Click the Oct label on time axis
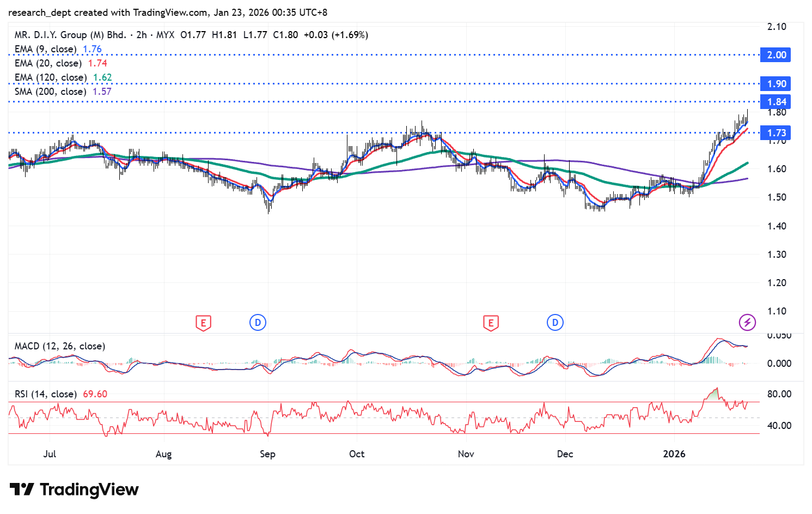Screen dimensions: 812x514 tap(357, 454)
